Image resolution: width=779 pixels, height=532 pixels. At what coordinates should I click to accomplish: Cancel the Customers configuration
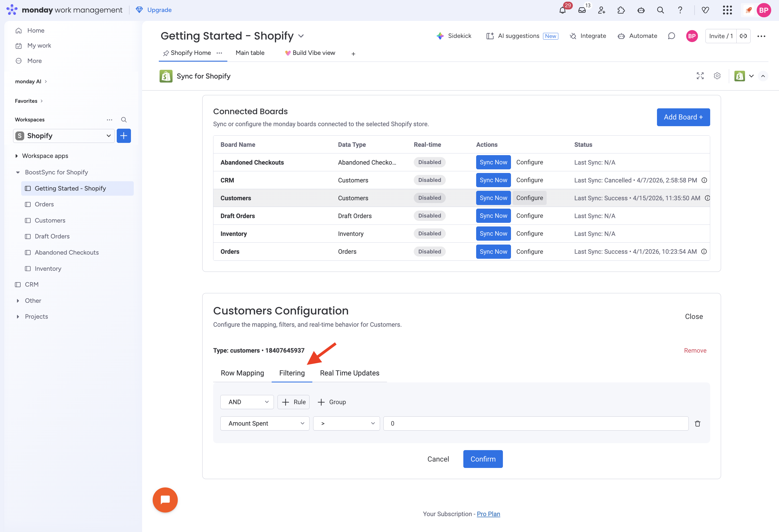point(438,459)
